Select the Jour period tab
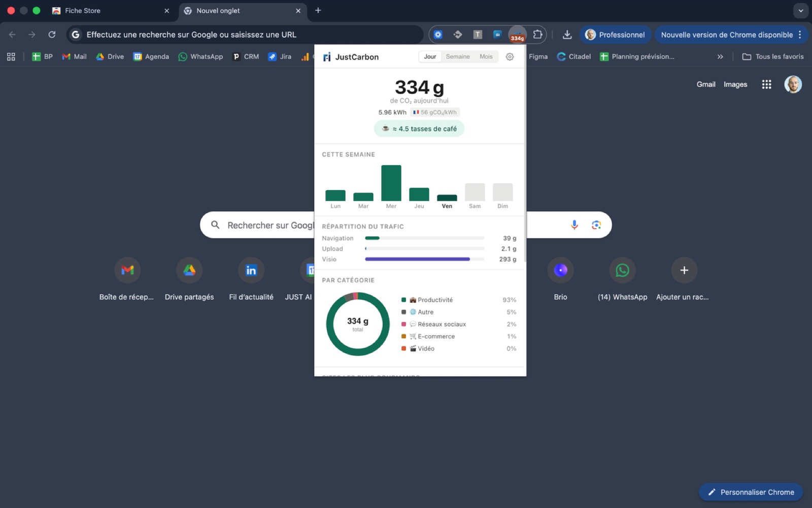The height and width of the screenshot is (508, 812). [x=430, y=57]
